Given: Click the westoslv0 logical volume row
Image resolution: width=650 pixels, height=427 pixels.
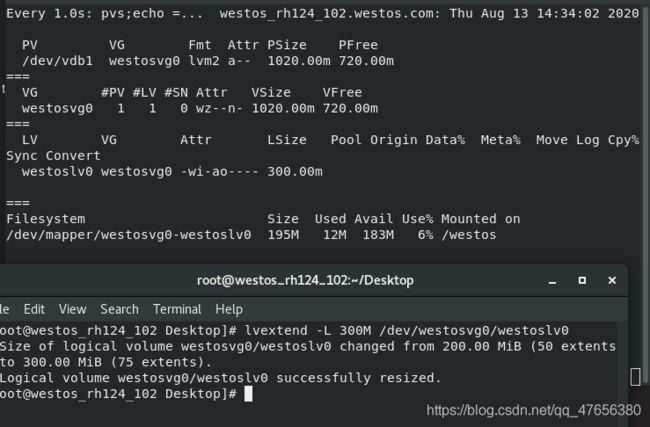Looking at the screenshot, I should pyautogui.click(x=172, y=172).
